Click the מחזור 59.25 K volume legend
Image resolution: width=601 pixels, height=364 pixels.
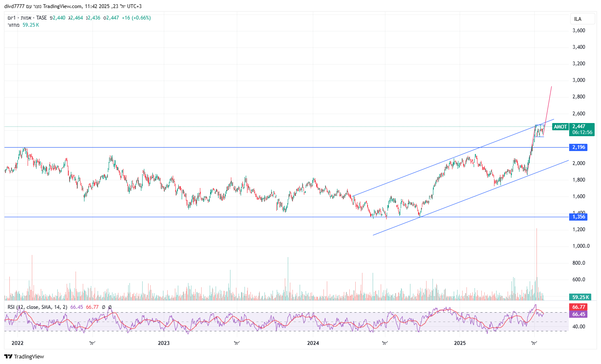(x=23, y=25)
